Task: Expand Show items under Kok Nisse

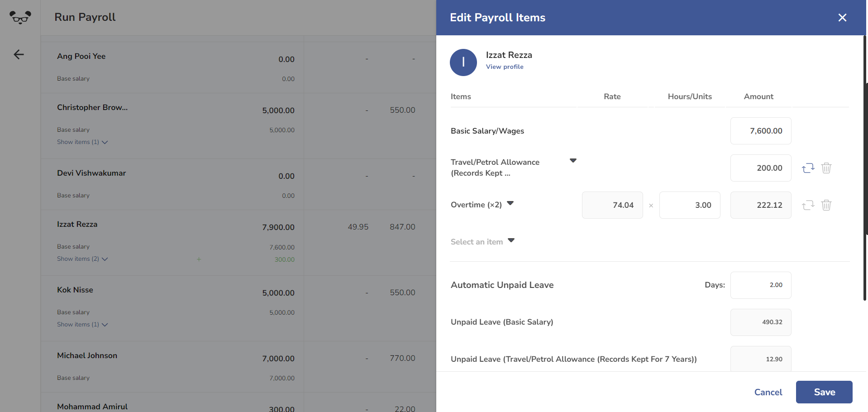Action: (x=82, y=324)
